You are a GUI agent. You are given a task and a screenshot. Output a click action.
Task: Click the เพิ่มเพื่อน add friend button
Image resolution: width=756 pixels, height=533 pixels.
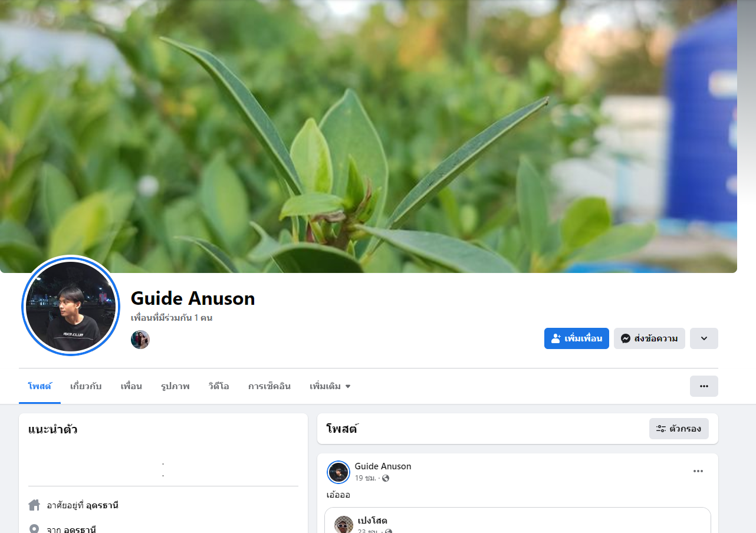click(576, 338)
